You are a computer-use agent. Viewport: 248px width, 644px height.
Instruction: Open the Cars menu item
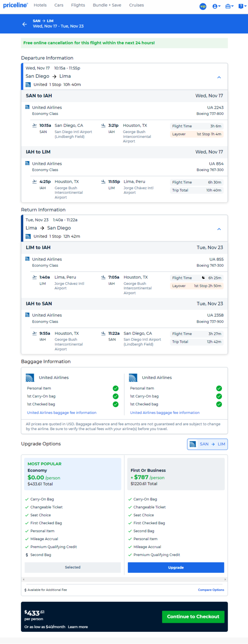coord(59,5)
